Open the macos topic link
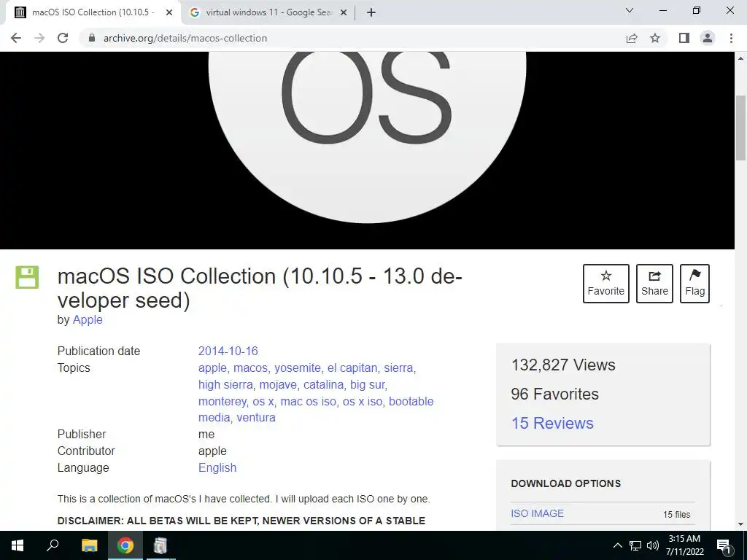The image size is (747, 560). pyautogui.click(x=251, y=367)
